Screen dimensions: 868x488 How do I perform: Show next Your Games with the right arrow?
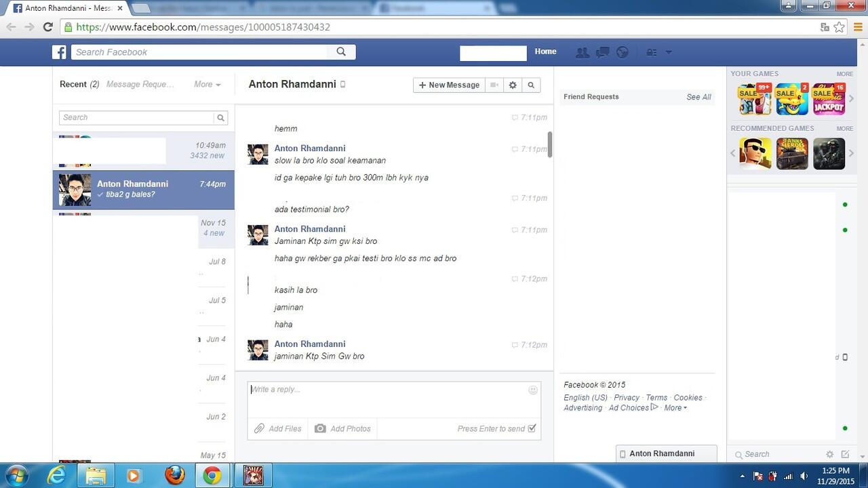852,99
